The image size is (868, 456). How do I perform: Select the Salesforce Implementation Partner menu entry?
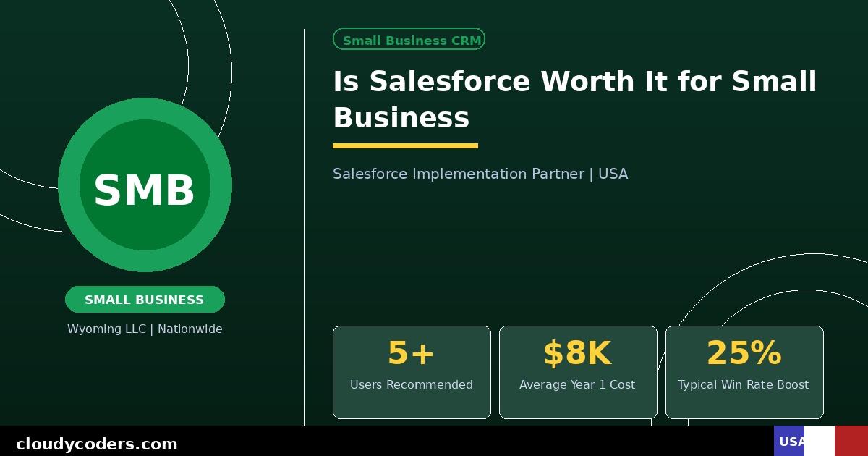(x=480, y=174)
